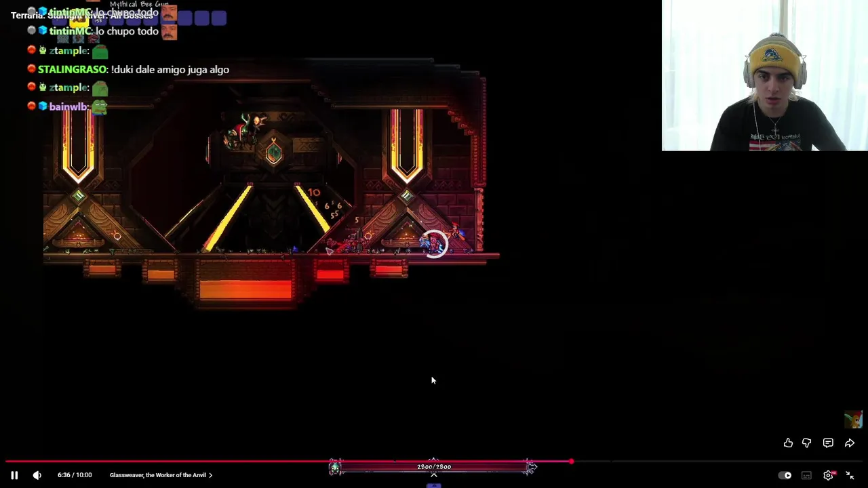Turn on subtitles/closed captions
868x488 pixels.
click(x=806, y=475)
